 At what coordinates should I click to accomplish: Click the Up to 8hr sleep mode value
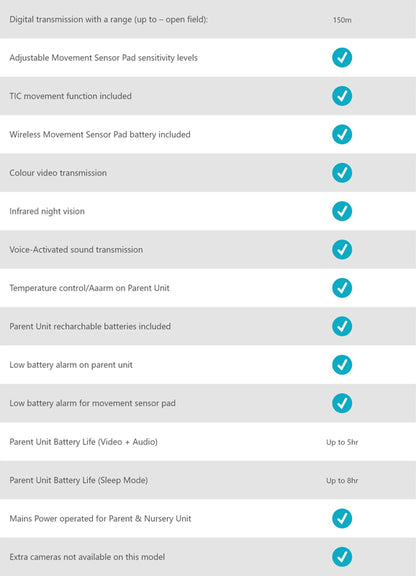[x=342, y=480]
